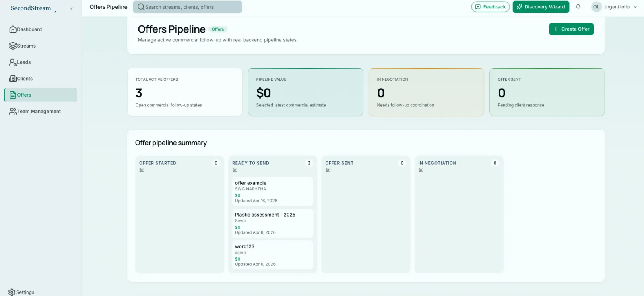The image size is (644, 296).
Task: Click the 'OFFER SENT' column header in summary
Action: click(339, 163)
